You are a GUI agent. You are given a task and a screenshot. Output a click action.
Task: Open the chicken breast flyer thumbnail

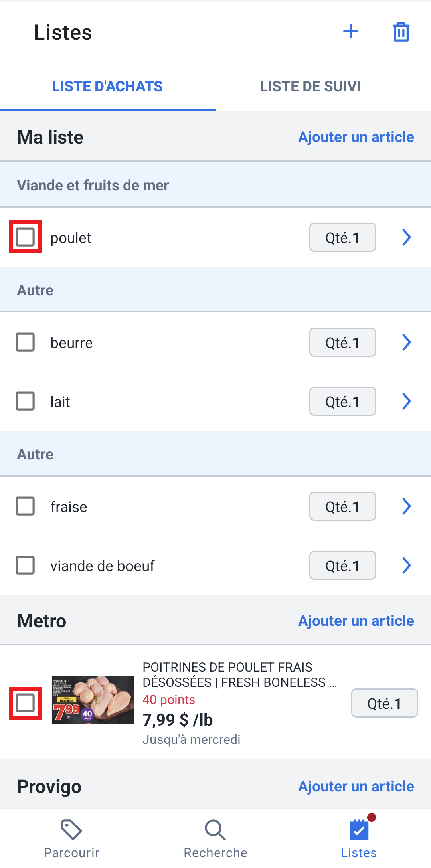pos(93,700)
